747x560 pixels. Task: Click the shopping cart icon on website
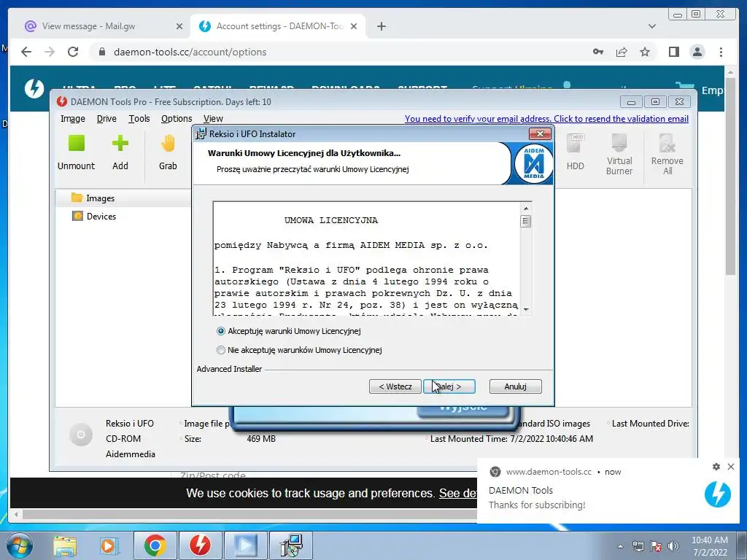(684, 88)
